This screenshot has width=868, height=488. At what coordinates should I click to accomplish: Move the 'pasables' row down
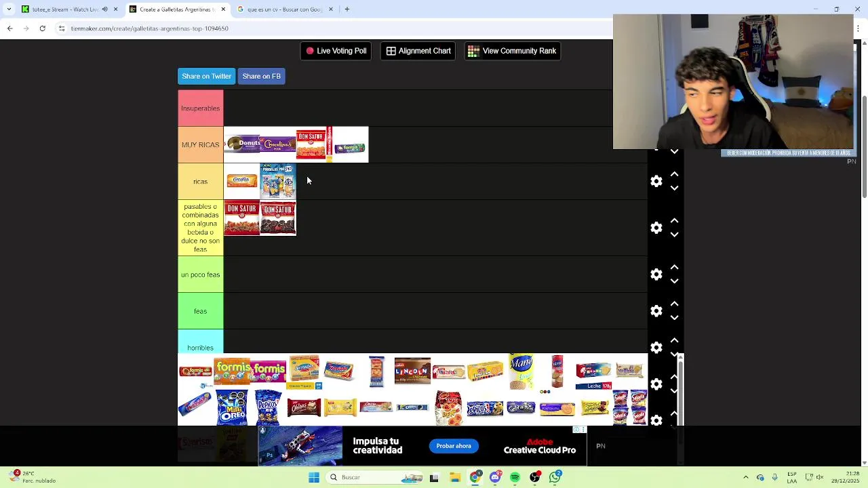pos(674,235)
